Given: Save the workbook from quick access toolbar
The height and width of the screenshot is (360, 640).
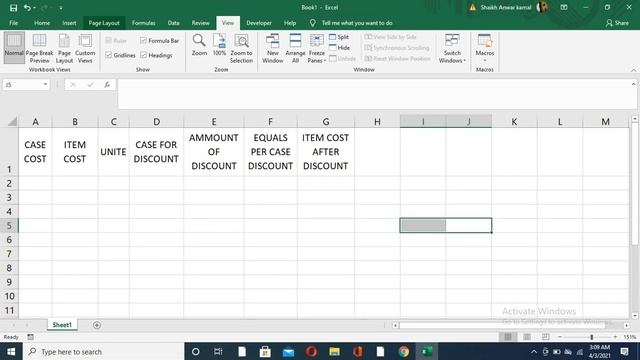Looking at the screenshot, I should click(x=13, y=7).
